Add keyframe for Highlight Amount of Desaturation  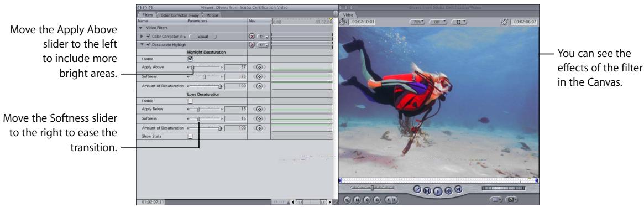pyautogui.click(x=260, y=86)
